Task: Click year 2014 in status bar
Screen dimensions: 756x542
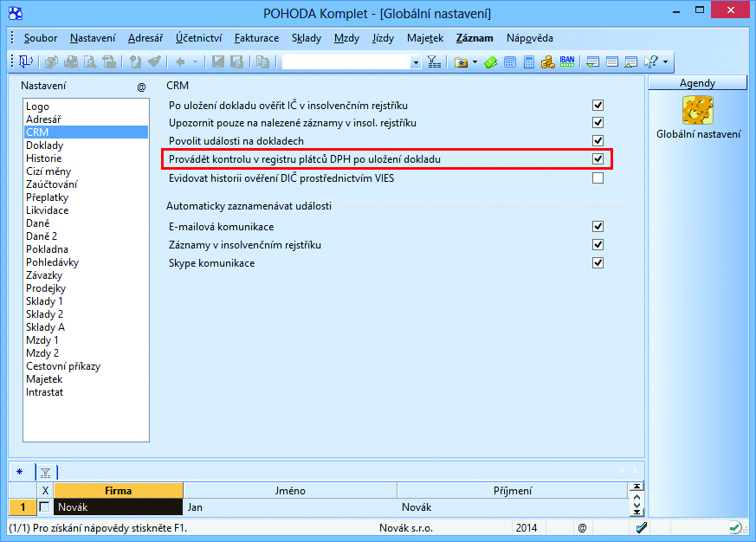Action: [x=526, y=528]
